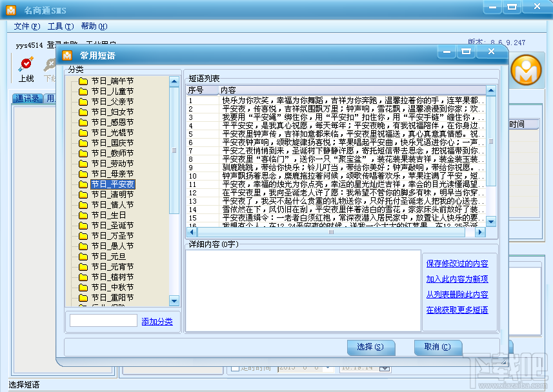The image size is (553, 392).
Task: Click phrase list vertical scrollbar down arrow
Action: click(491, 222)
